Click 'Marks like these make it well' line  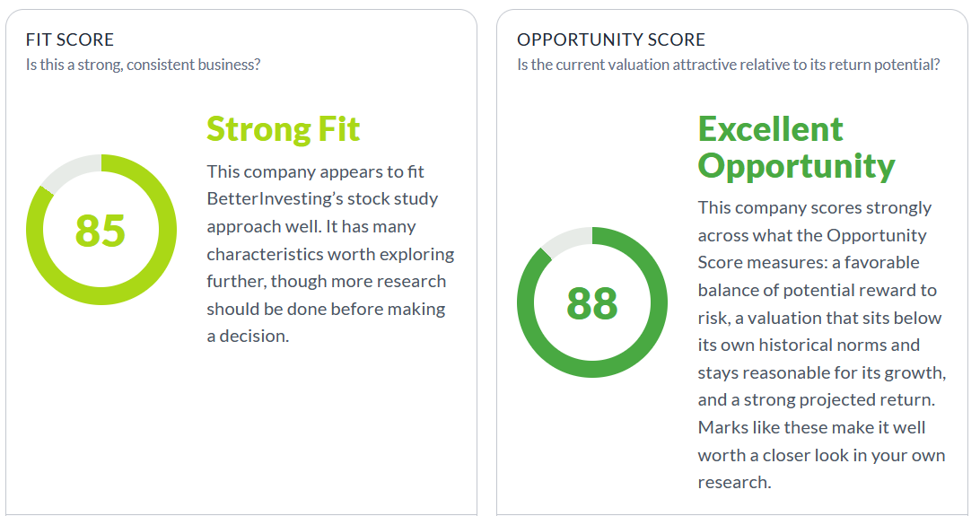click(x=811, y=428)
